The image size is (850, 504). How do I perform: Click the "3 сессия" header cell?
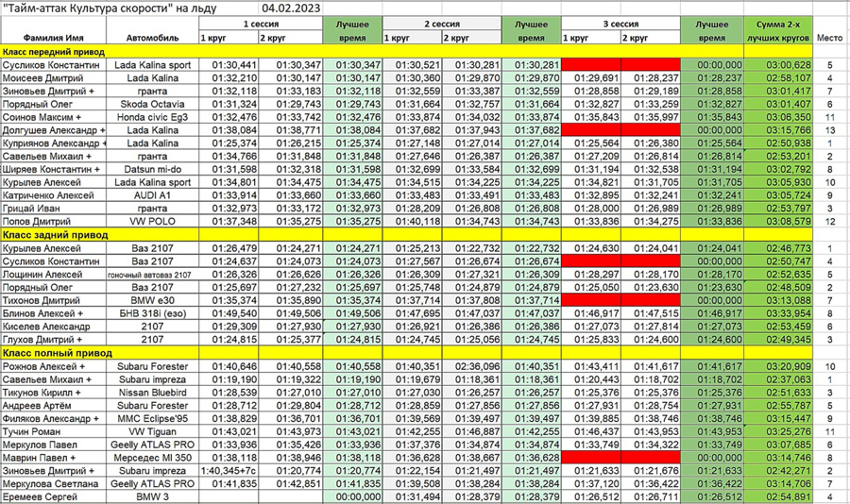click(620, 22)
